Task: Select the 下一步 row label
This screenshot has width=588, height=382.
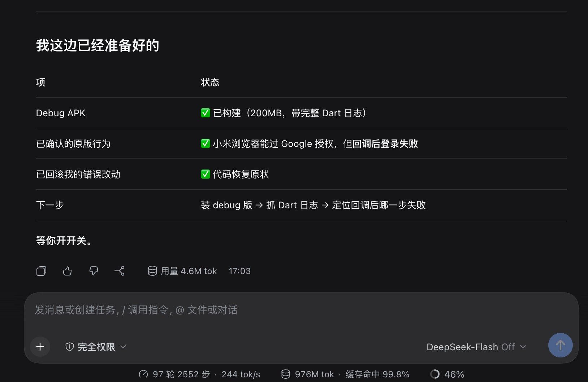Action: 50,205
